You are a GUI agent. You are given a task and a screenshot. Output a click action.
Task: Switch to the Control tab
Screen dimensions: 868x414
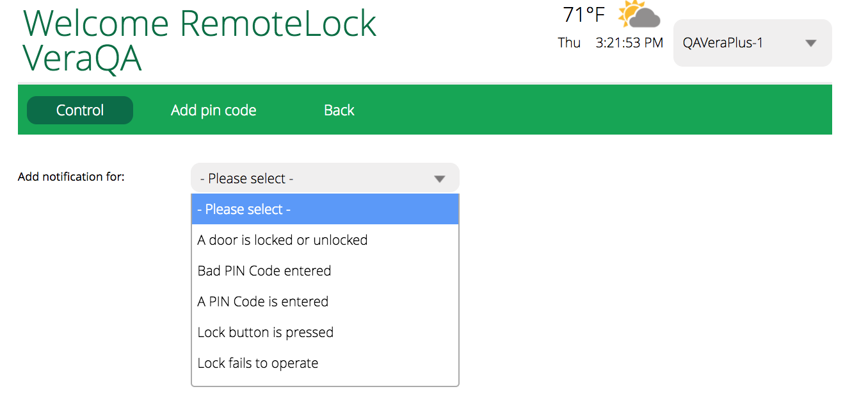click(80, 110)
